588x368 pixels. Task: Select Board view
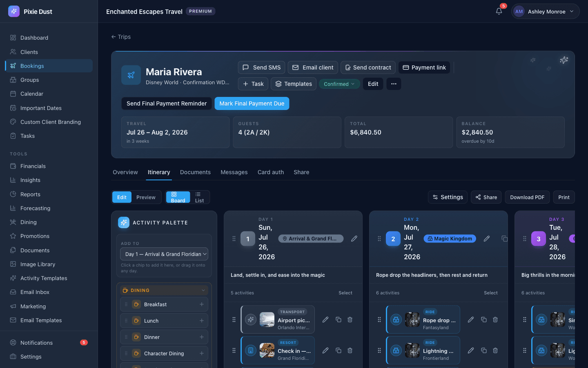178,197
